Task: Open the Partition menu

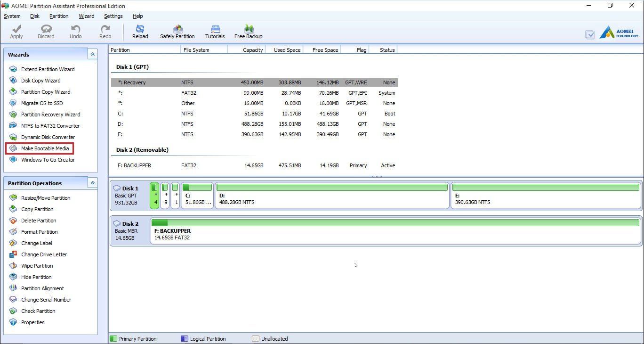Action: (59, 16)
